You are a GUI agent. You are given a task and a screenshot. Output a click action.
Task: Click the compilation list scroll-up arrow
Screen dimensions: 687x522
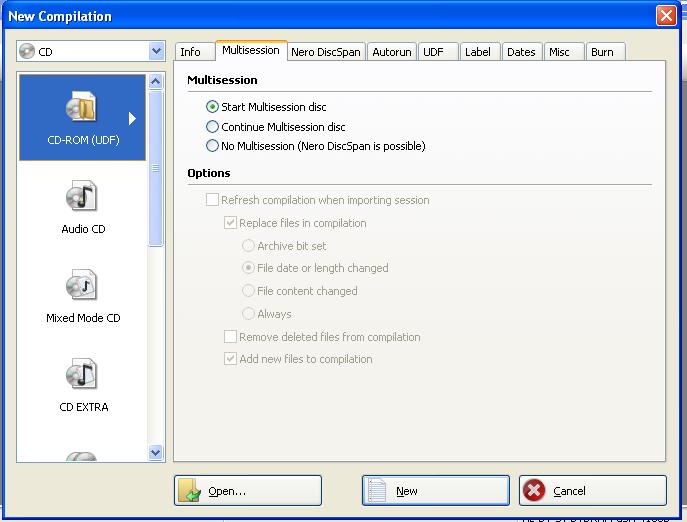tap(156, 82)
